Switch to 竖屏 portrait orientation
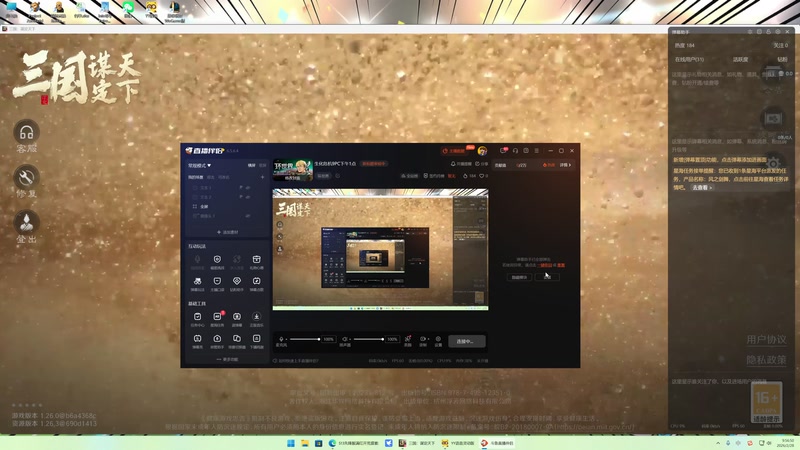The height and width of the screenshot is (450, 800). (263, 165)
